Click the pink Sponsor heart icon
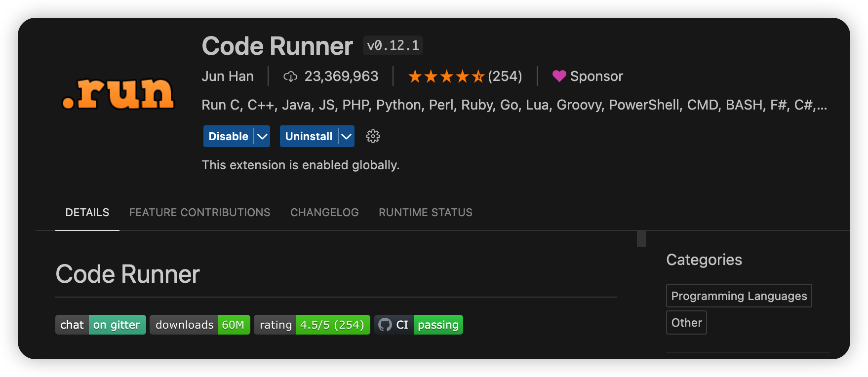This screenshot has height=377, width=868. click(559, 76)
